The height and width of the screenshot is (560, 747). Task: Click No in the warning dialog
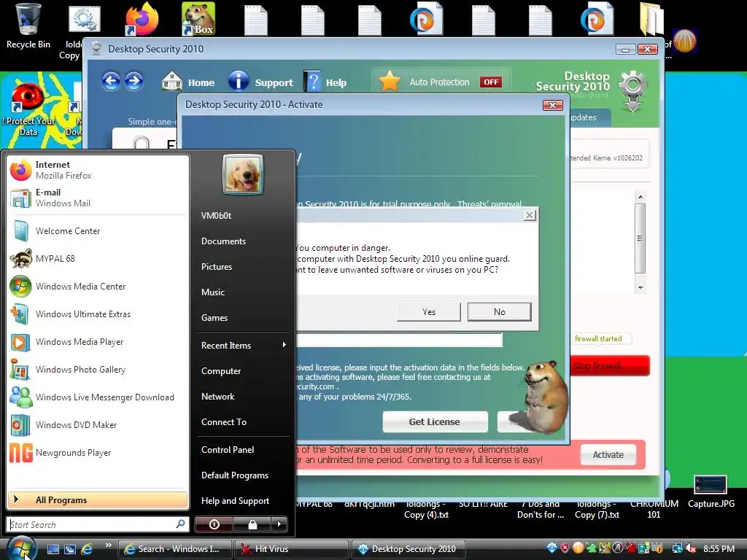[x=499, y=312]
